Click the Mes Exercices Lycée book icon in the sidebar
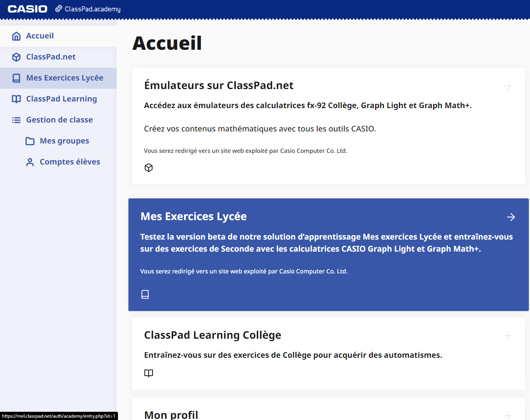 (x=16, y=78)
